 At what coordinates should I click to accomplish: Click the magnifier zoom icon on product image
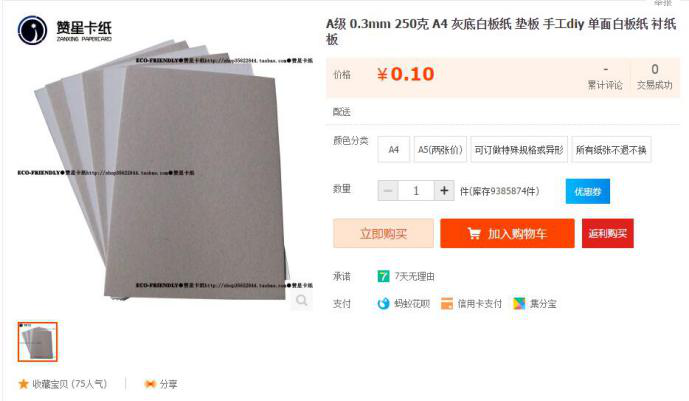click(x=301, y=300)
